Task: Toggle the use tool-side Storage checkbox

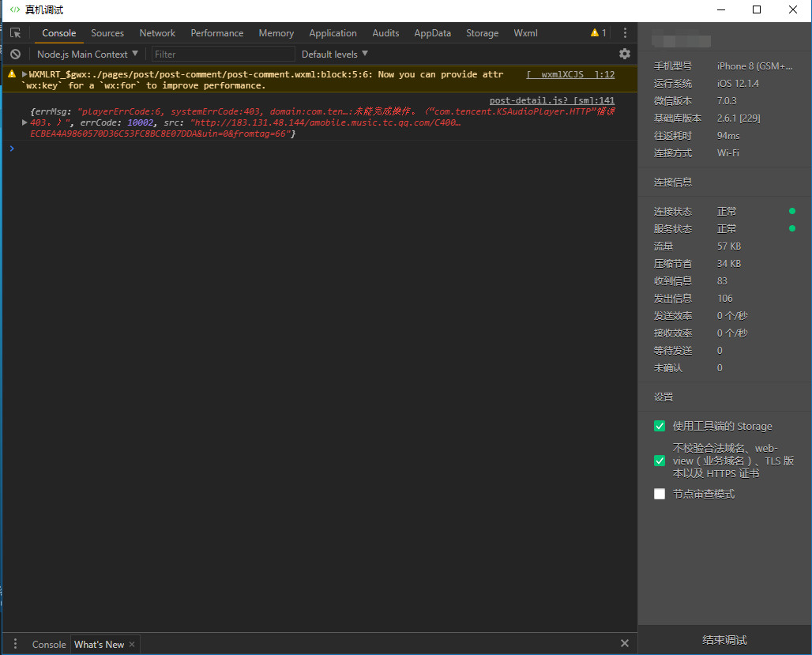Action: click(660, 427)
